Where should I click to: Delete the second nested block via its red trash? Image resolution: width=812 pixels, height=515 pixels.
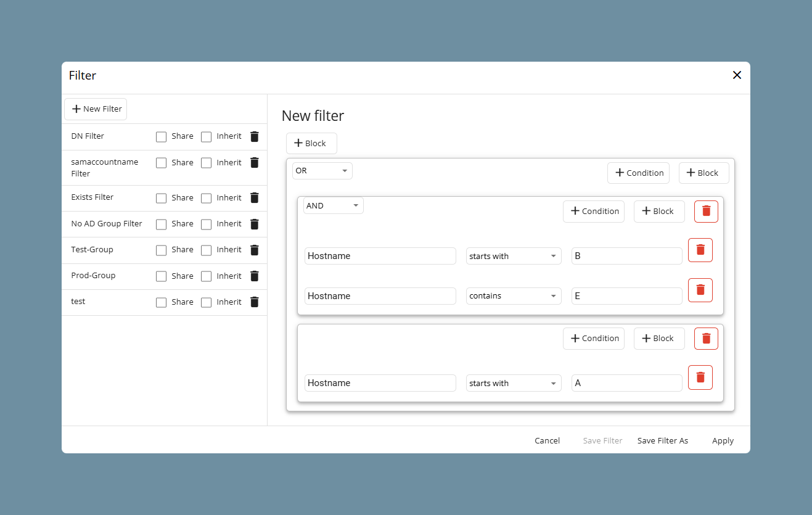tap(706, 338)
